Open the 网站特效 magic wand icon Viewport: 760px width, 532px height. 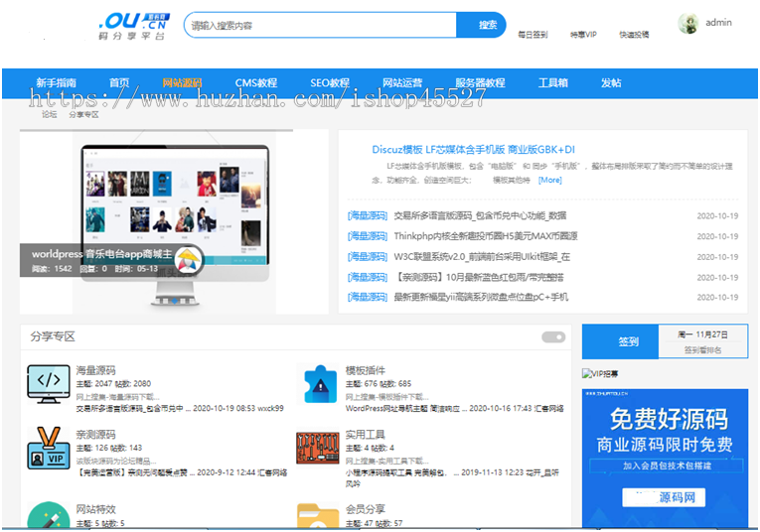click(x=49, y=515)
